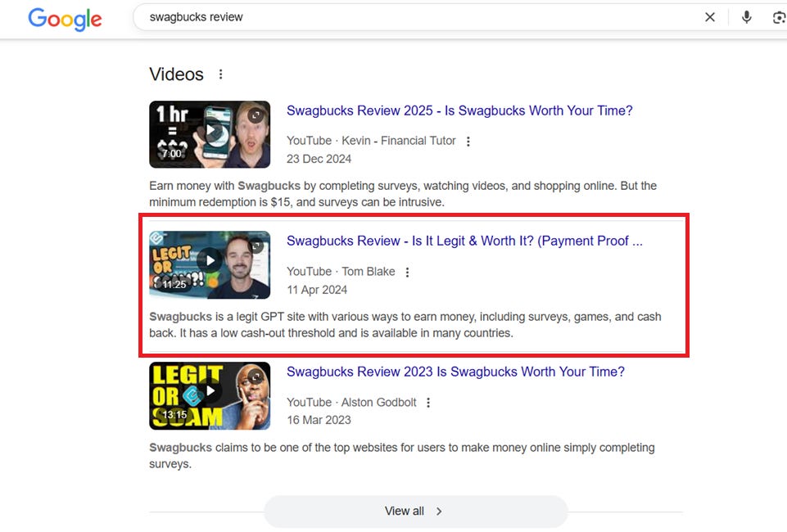Click the 'minimum redemption is $15' snippet text
The height and width of the screenshot is (532, 787).
tap(221, 202)
